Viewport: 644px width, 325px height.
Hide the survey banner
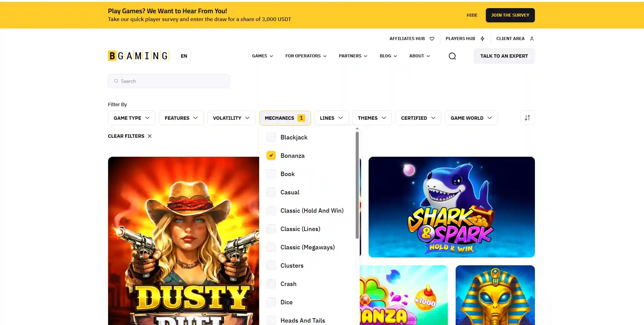click(x=472, y=15)
